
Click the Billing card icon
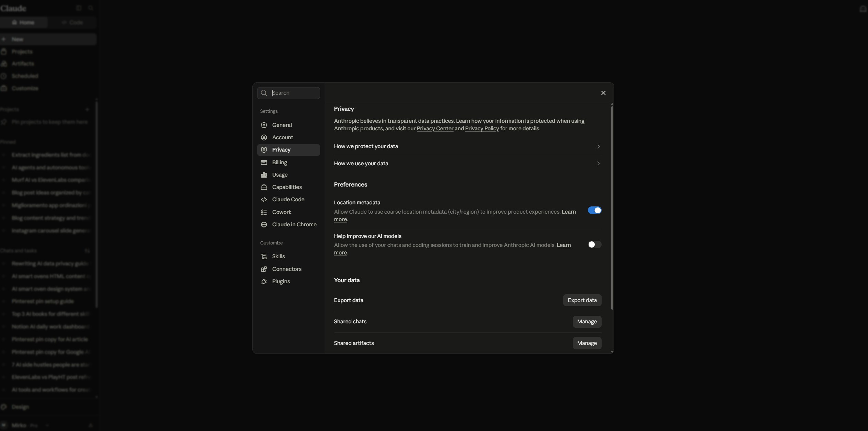coord(264,163)
